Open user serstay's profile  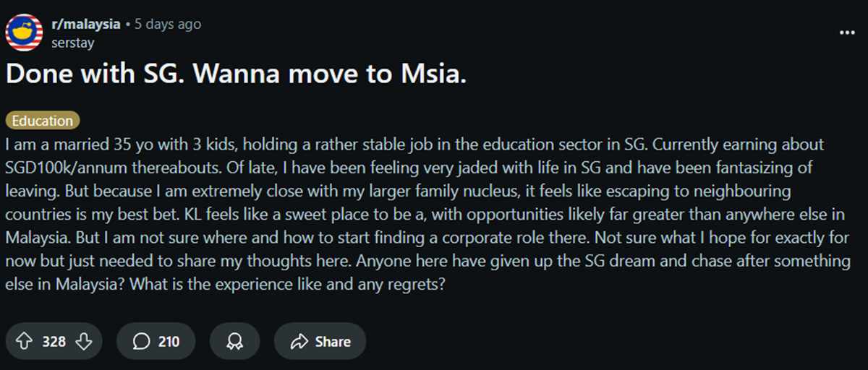coord(73,43)
